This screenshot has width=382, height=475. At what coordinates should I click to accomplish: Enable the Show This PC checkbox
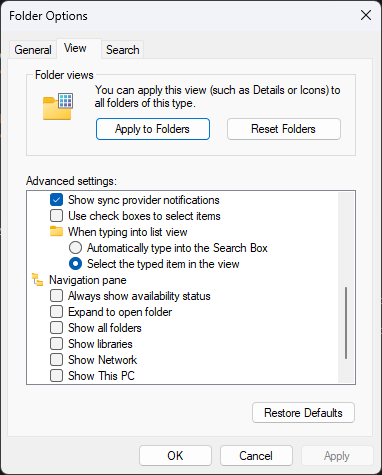[x=56, y=376]
